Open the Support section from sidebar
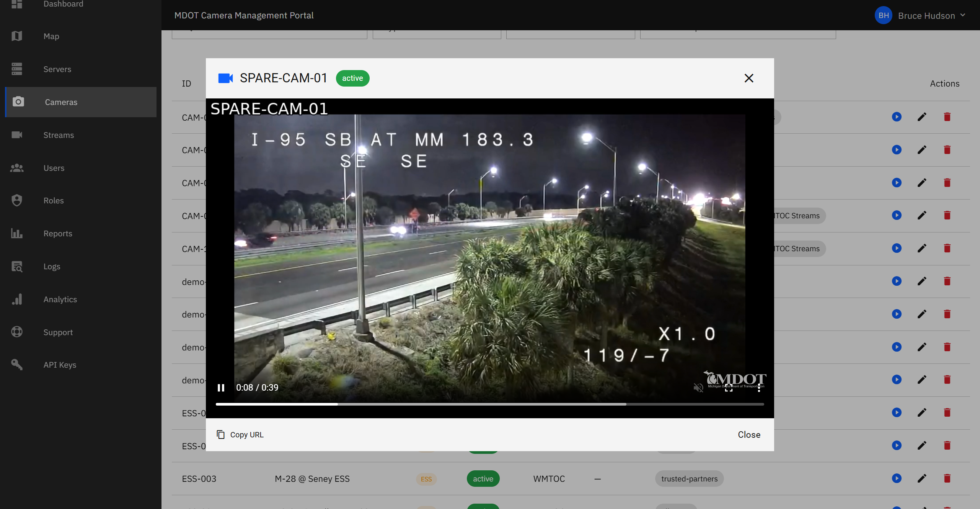This screenshot has width=980, height=509. [58, 332]
